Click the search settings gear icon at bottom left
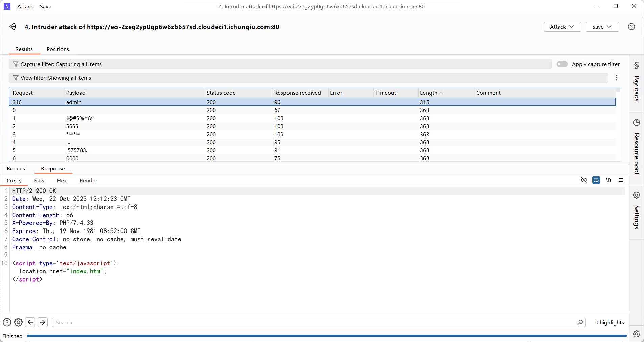 click(19, 322)
